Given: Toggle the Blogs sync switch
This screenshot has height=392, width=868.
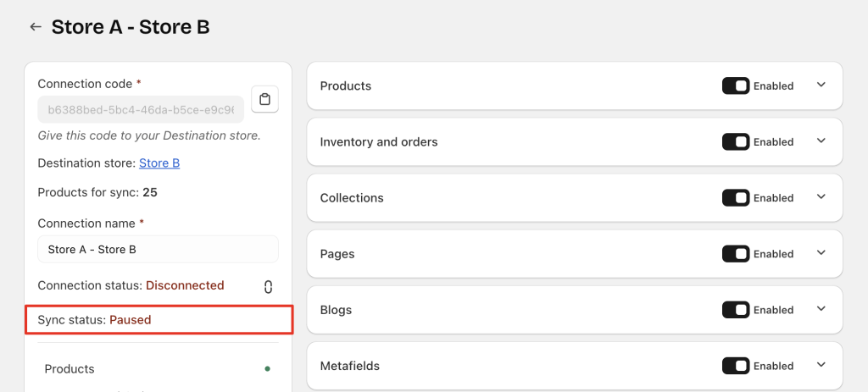Looking at the screenshot, I should coord(736,310).
